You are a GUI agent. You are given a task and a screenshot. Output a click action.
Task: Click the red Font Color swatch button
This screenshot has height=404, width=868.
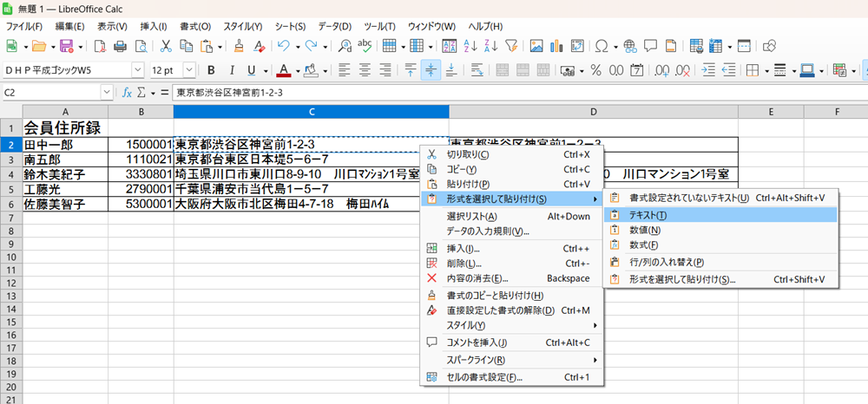coord(284,70)
